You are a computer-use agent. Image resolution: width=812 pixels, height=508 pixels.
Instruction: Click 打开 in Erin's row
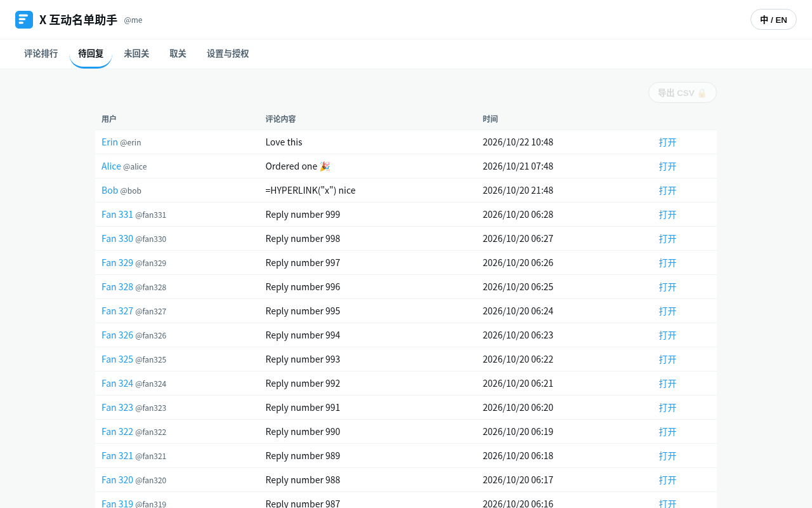(667, 142)
